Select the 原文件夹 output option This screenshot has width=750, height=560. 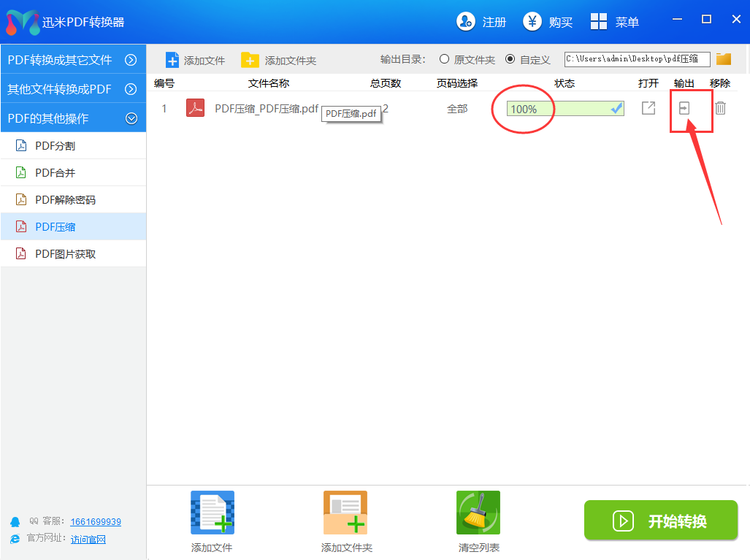click(x=444, y=59)
